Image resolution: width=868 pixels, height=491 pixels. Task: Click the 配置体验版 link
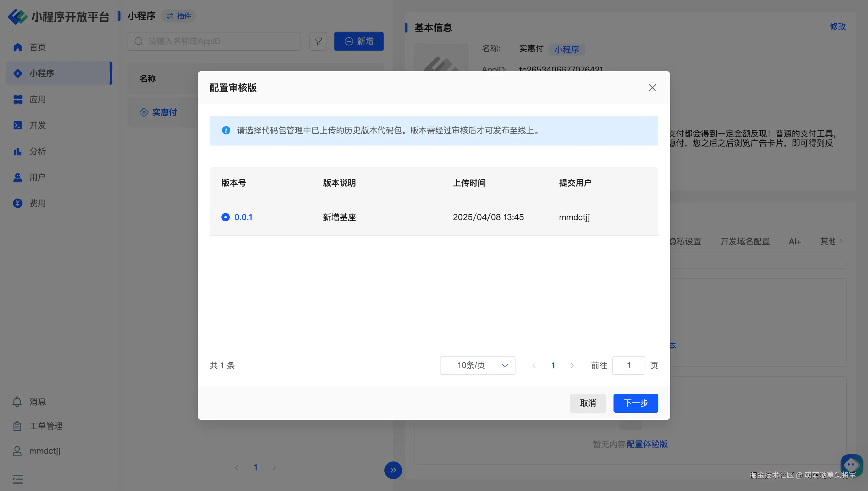[647, 444]
